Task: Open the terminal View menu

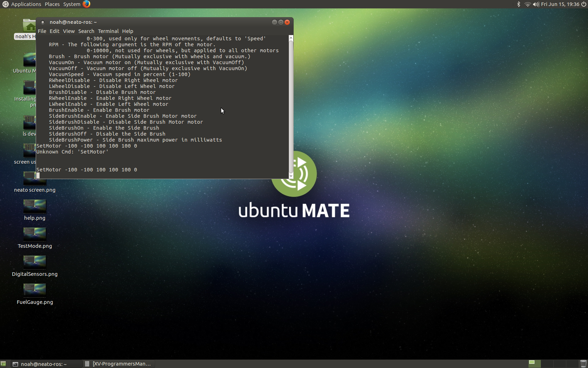Action: [69, 31]
